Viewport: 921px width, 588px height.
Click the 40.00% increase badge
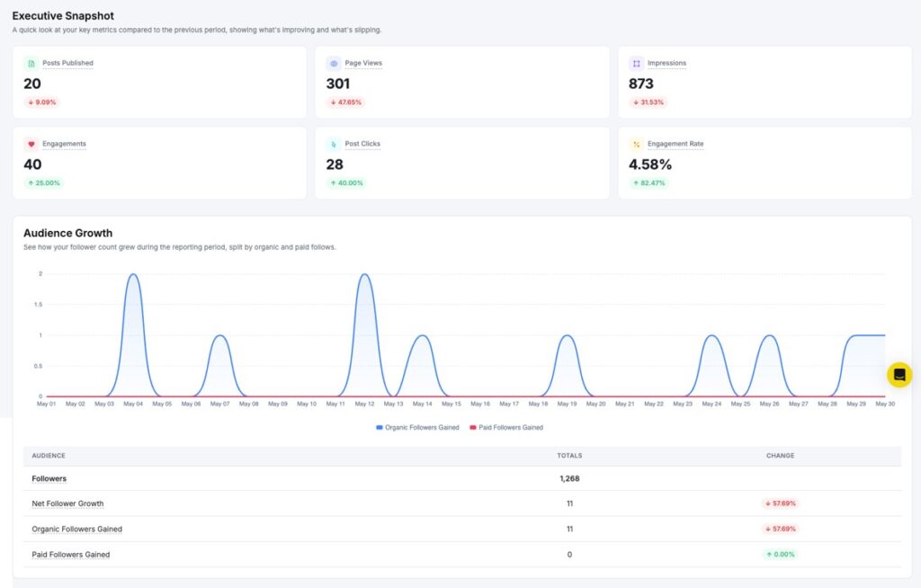(346, 183)
